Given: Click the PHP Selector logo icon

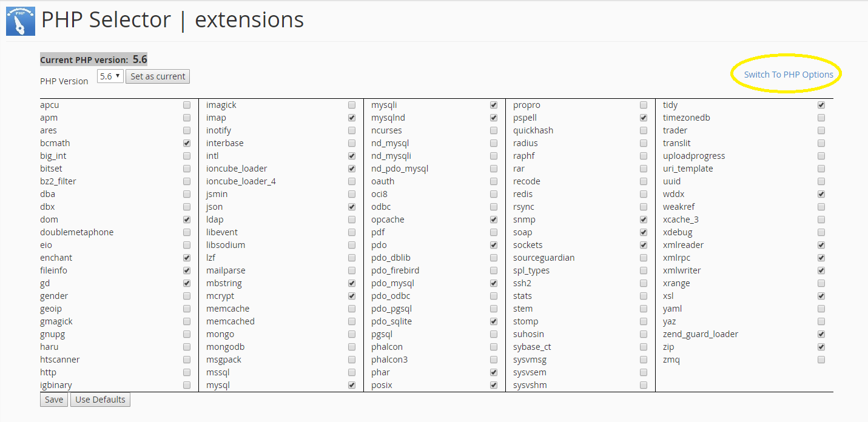Looking at the screenshot, I should pos(20,21).
